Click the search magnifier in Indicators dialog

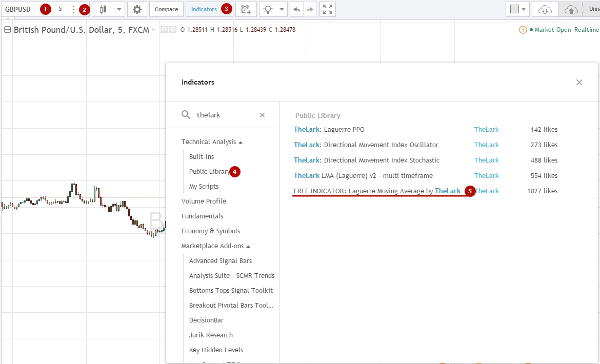pos(186,115)
